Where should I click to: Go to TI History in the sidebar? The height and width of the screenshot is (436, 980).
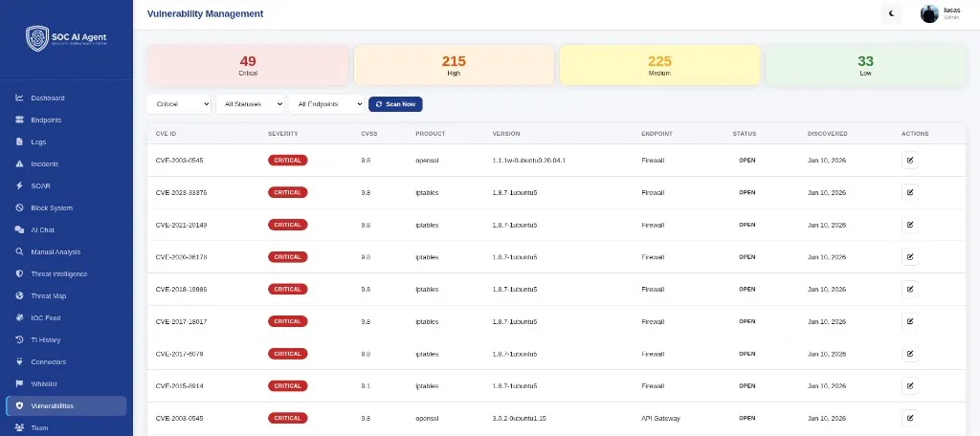point(66,339)
